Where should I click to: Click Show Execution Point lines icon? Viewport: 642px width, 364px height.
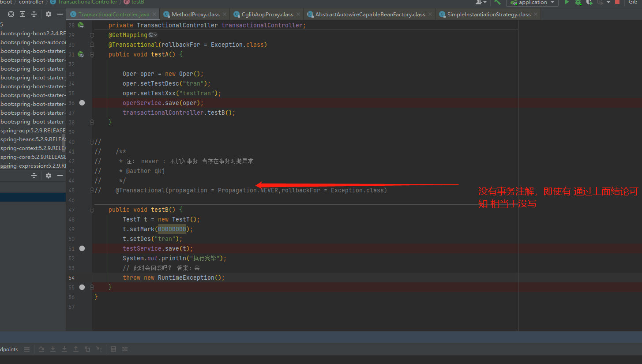pyautogui.click(x=27, y=349)
